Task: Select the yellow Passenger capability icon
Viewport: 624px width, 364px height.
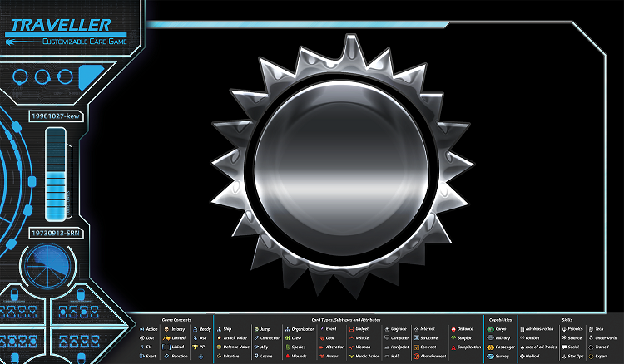Action: (x=490, y=347)
